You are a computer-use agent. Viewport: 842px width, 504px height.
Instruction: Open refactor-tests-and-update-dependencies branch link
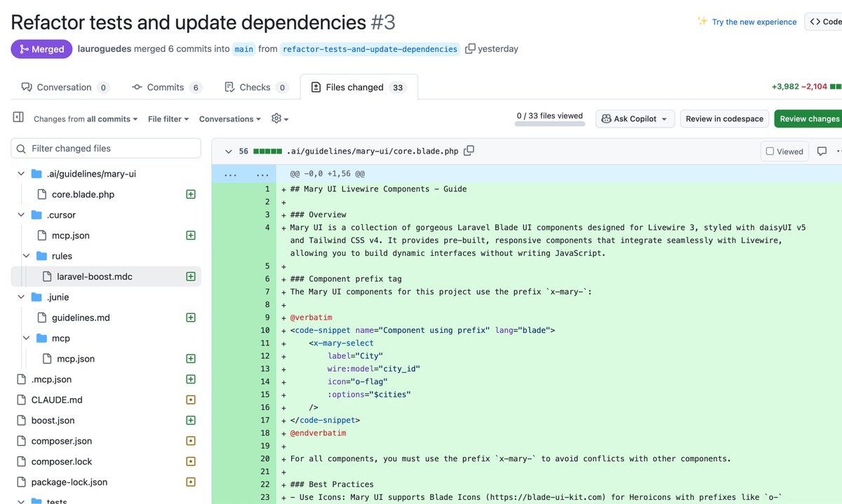370,49
